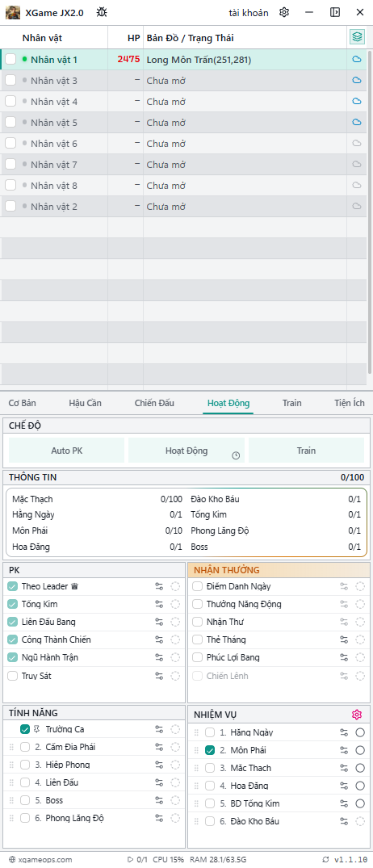The height and width of the screenshot is (868, 373).
Task: Enable Hiệp Phong checkbox
Action: (25, 765)
